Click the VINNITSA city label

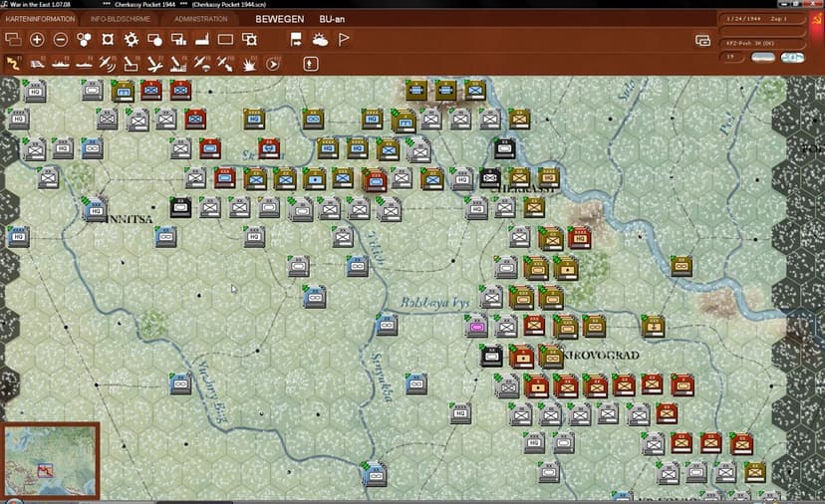[x=127, y=219]
